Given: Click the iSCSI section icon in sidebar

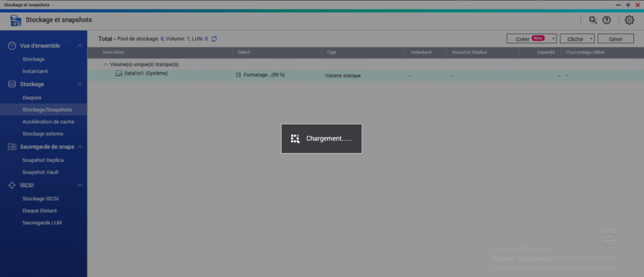Looking at the screenshot, I should point(12,185).
